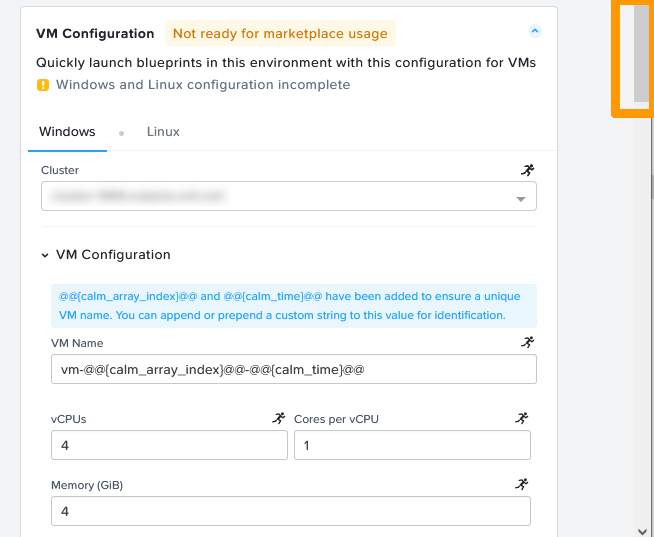Collapse the VM Configuration card with chevron
This screenshot has width=654, height=537.
pos(535,31)
